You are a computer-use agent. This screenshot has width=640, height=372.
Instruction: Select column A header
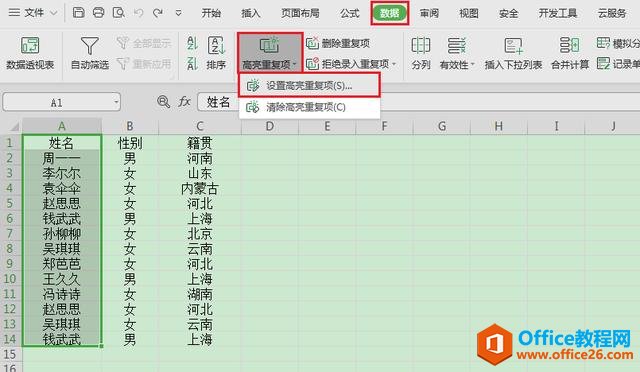pyautogui.click(x=62, y=126)
